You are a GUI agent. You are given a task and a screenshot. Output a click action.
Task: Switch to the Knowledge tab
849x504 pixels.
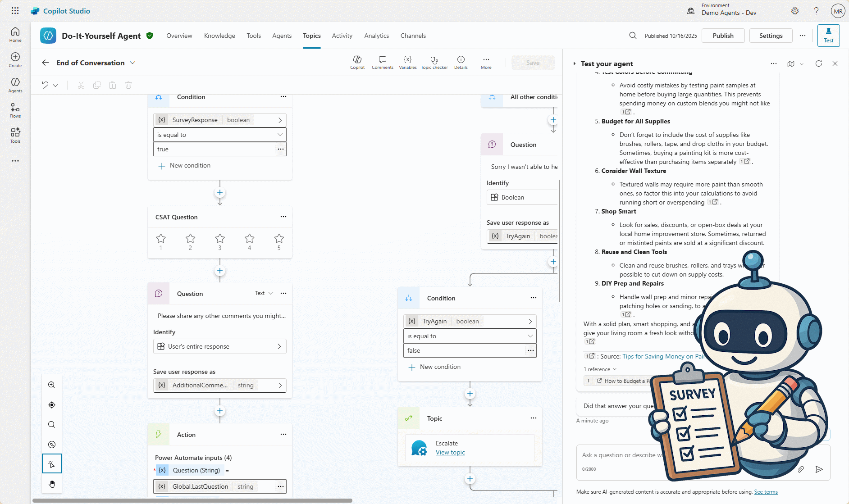pos(219,36)
